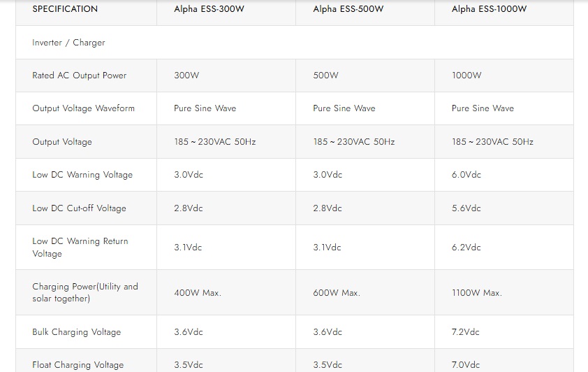Screen dimensions: 588x372
Task: Select Pure Sine Wave under Alpha ESS-500W
Action: pyautogui.click(x=344, y=108)
